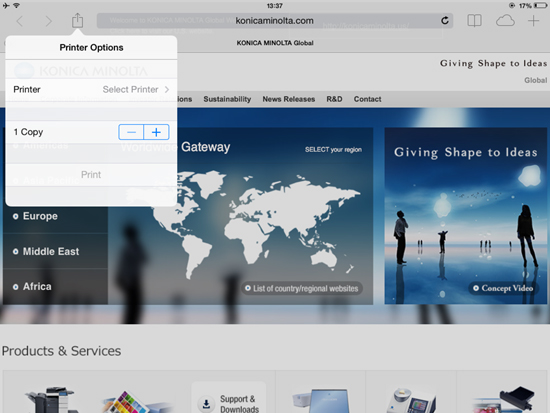Open the Bookmarks book icon

tap(474, 21)
